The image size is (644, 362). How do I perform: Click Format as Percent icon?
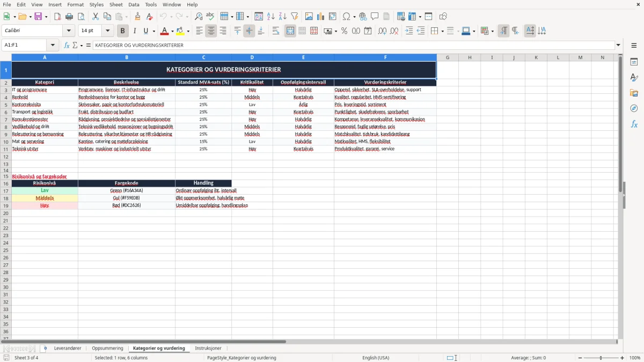click(344, 31)
